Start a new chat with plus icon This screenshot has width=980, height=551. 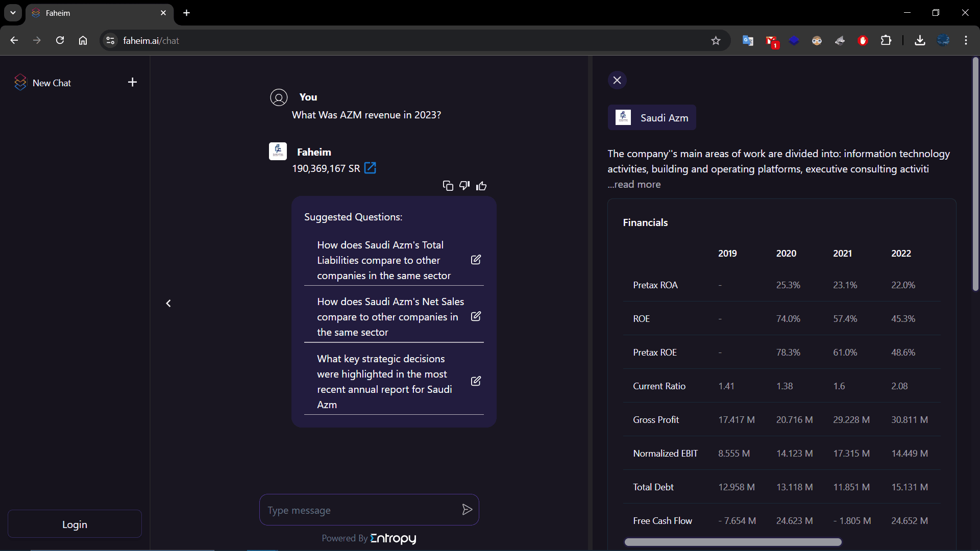[132, 82]
